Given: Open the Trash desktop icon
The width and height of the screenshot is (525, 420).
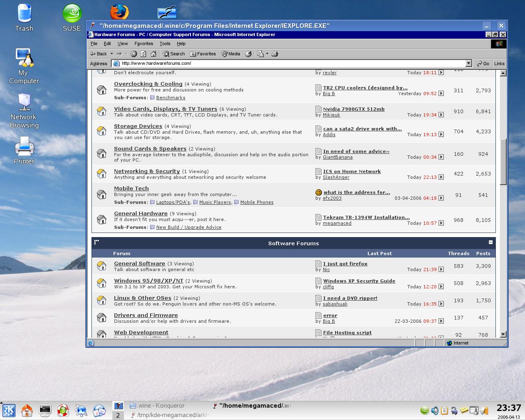Looking at the screenshot, I should [x=24, y=18].
